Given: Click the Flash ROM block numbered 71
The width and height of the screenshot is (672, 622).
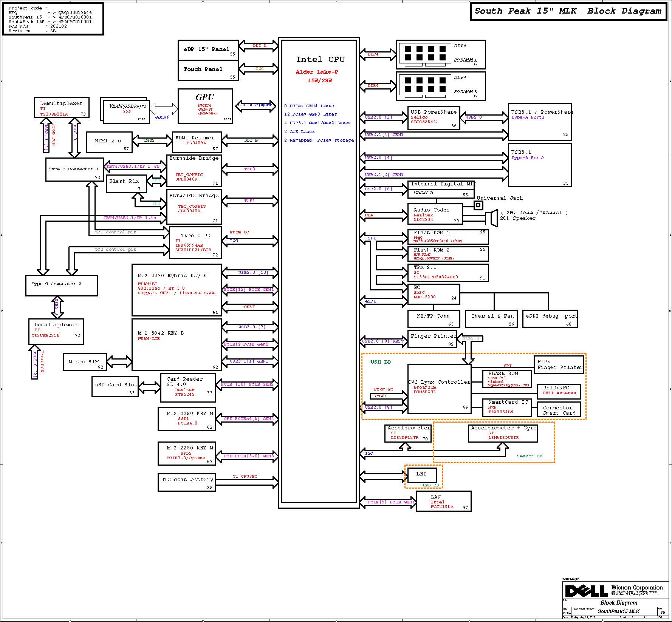Looking at the screenshot, I should pyautogui.click(x=126, y=184).
